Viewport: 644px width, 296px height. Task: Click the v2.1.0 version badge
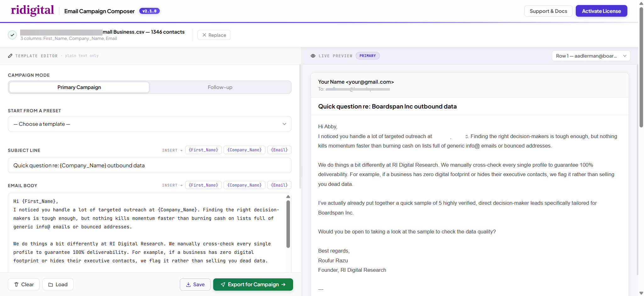click(x=149, y=11)
